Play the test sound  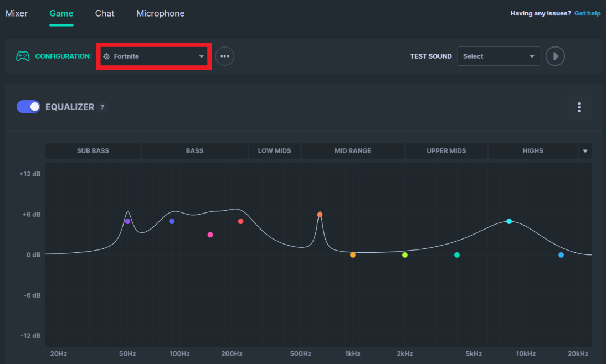[x=555, y=56]
